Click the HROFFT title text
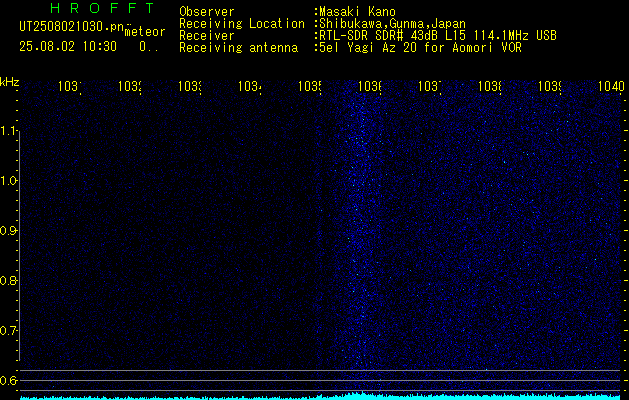 (103, 8)
